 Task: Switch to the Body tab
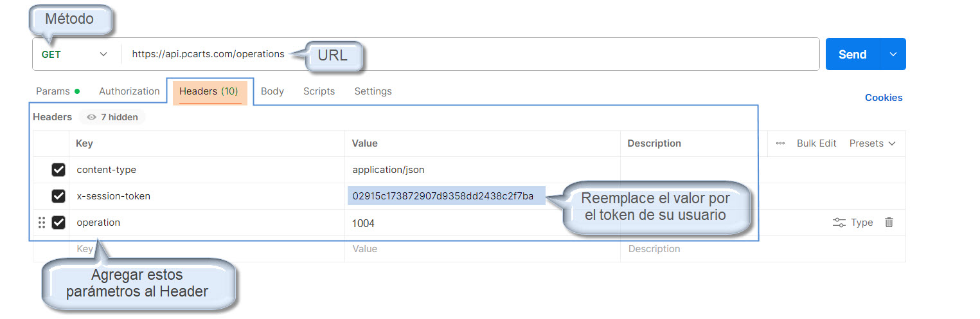coord(272,91)
